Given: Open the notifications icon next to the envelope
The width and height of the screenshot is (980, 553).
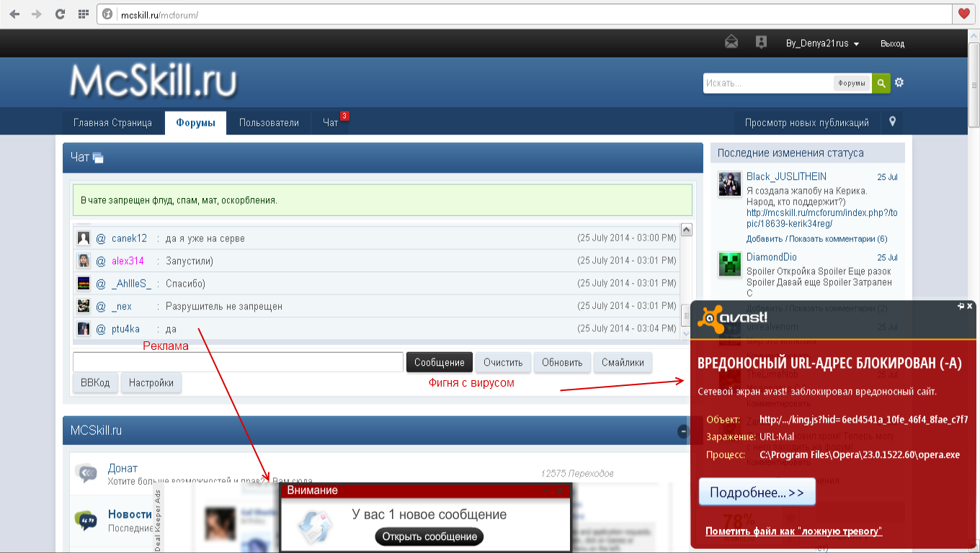Looking at the screenshot, I should 761,42.
